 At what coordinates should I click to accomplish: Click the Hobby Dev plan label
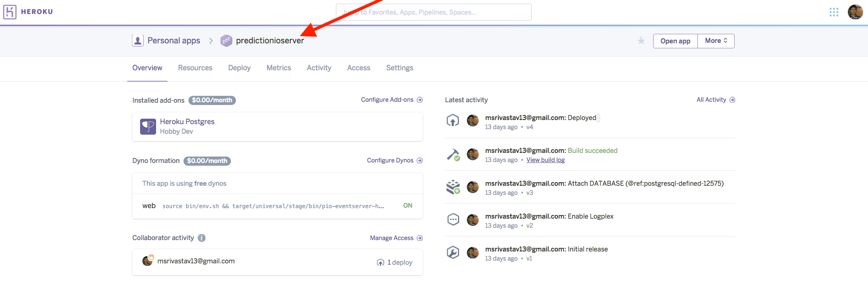[177, 131]
